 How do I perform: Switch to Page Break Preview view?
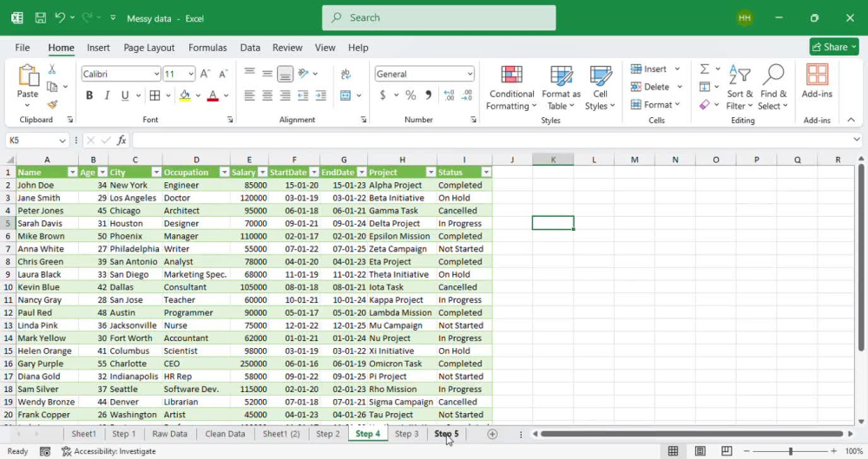tap(727, 451)
